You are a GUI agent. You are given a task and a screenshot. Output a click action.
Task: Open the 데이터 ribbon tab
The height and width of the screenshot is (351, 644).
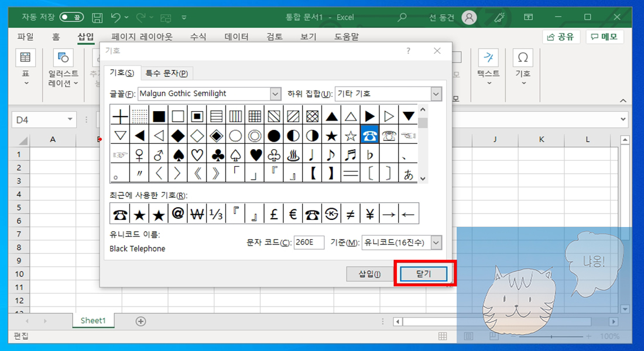pos(237,36)
